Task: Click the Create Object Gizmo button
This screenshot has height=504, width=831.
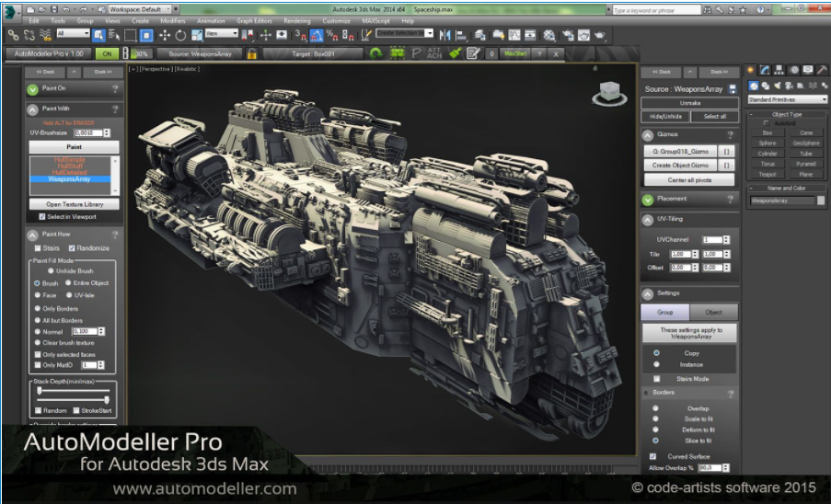Action: (x=680, y=166)
